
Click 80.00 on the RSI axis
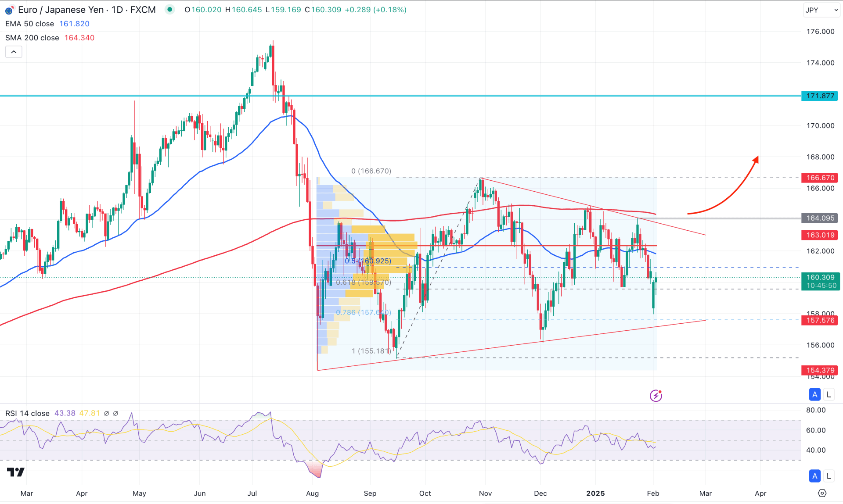[816, 410]
